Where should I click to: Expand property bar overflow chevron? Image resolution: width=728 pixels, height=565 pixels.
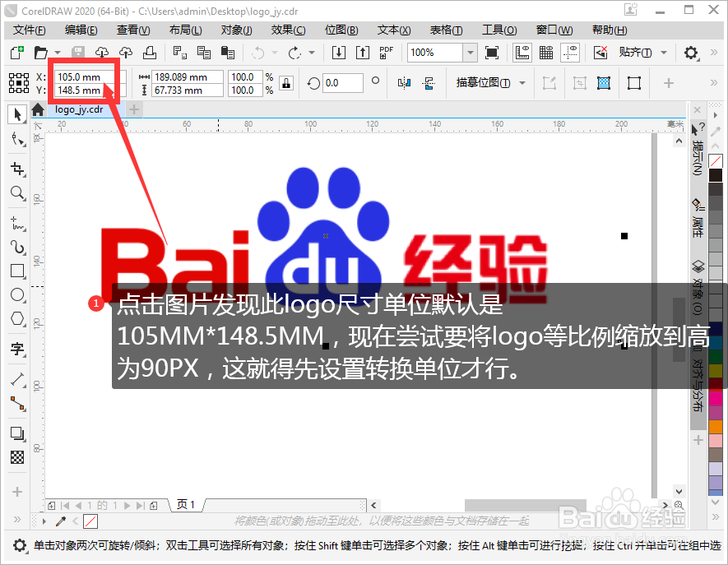[714, 83]
